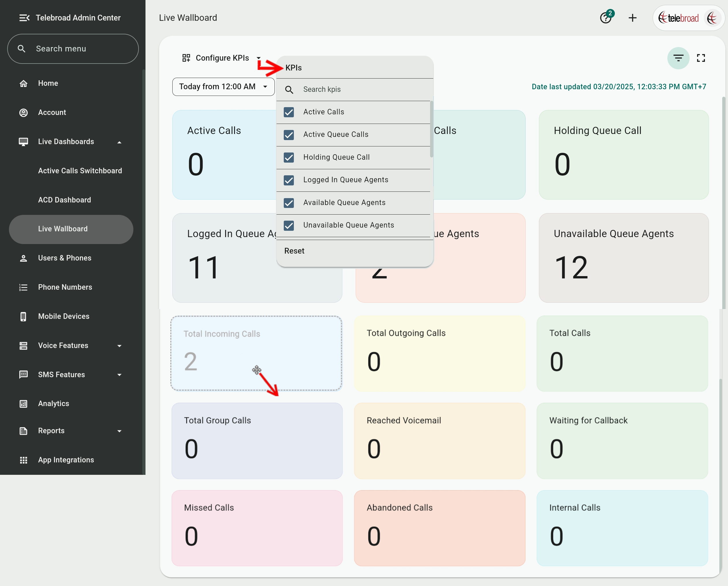Image resolution: width=728 pixels, height=586 pixels.
Task: Uncheck the Active Calls KPI checkbox
Action: coord(289,112)
